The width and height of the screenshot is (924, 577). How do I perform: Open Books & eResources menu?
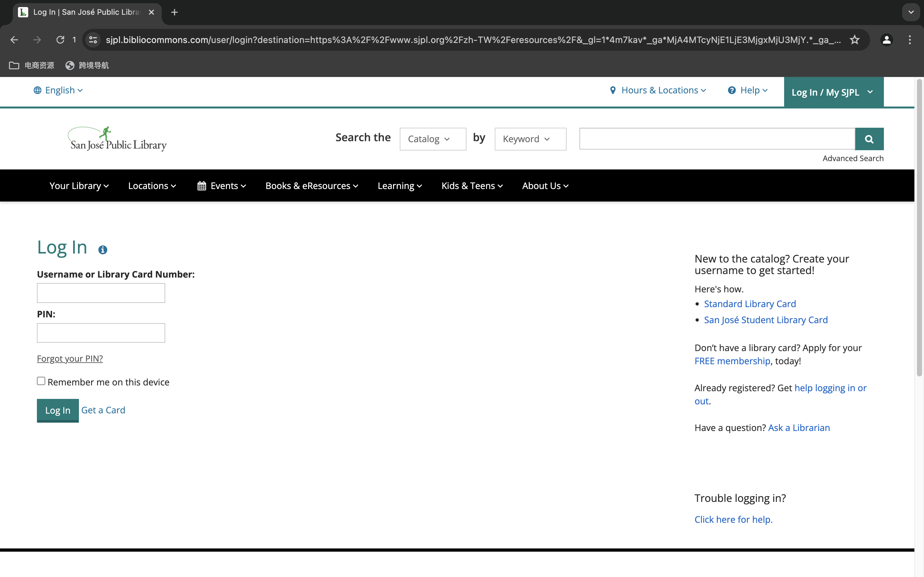[x=312, y=186]
